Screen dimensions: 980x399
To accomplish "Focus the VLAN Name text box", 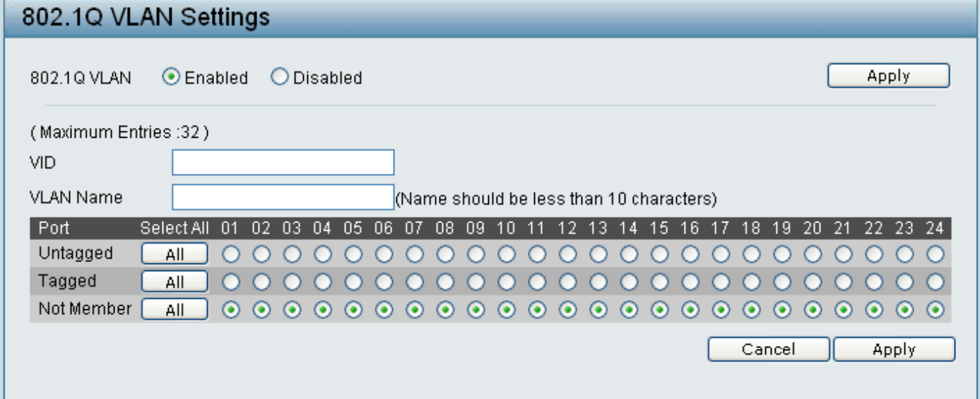I will tap(283, 198).
